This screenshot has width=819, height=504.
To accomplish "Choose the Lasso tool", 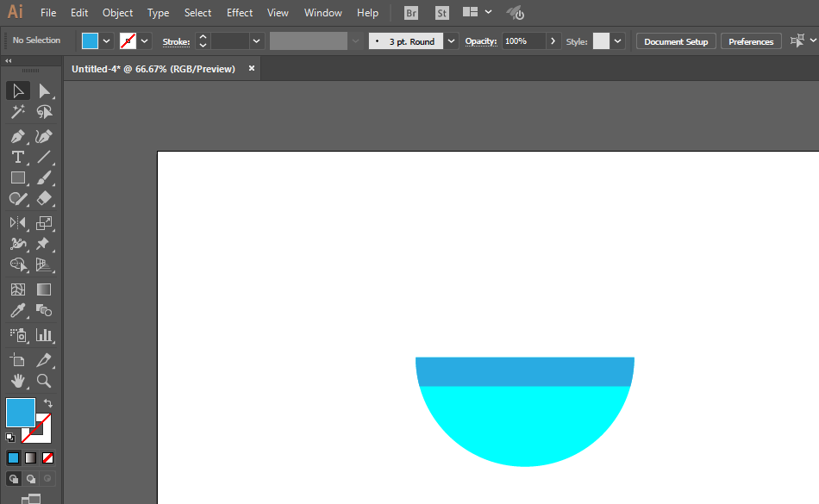I will 44,112.
